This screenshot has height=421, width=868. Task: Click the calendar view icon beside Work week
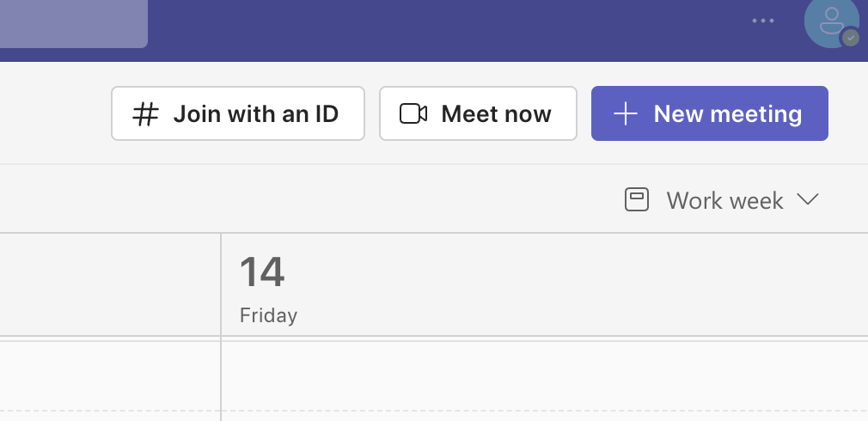(637, 199)
